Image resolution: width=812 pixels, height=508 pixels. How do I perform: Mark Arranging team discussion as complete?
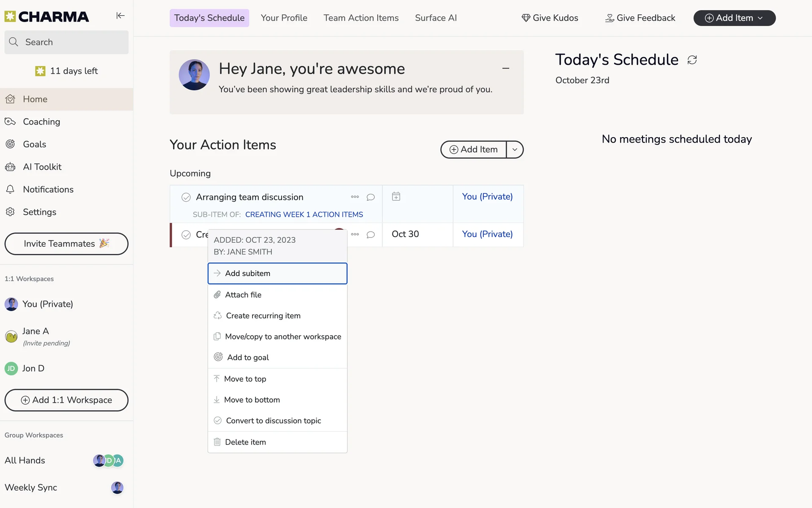[186, 197]
